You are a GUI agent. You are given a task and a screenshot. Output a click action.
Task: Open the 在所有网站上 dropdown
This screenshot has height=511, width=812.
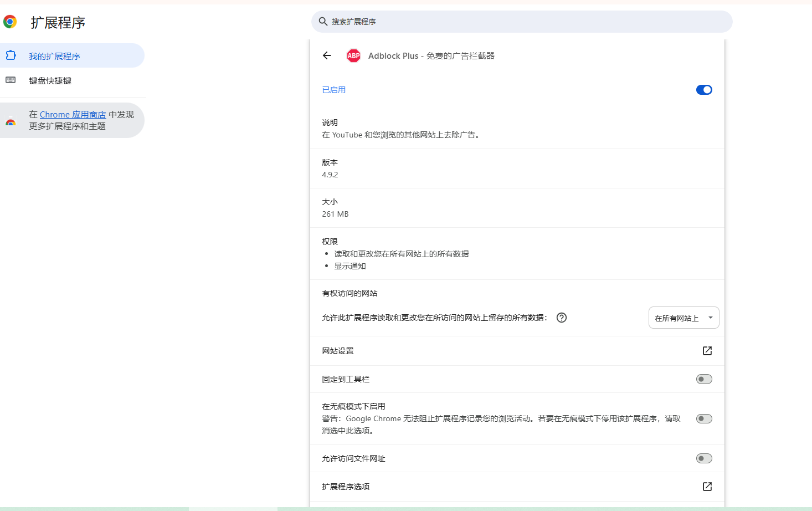(683, 318)
